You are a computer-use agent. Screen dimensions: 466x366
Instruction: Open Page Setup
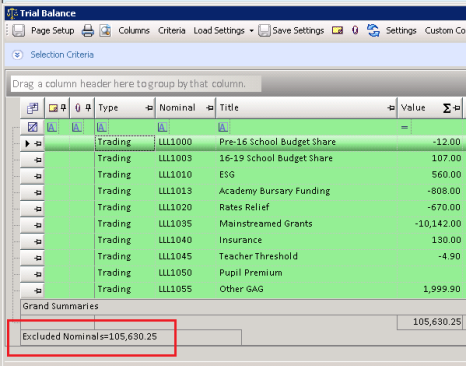53,31
